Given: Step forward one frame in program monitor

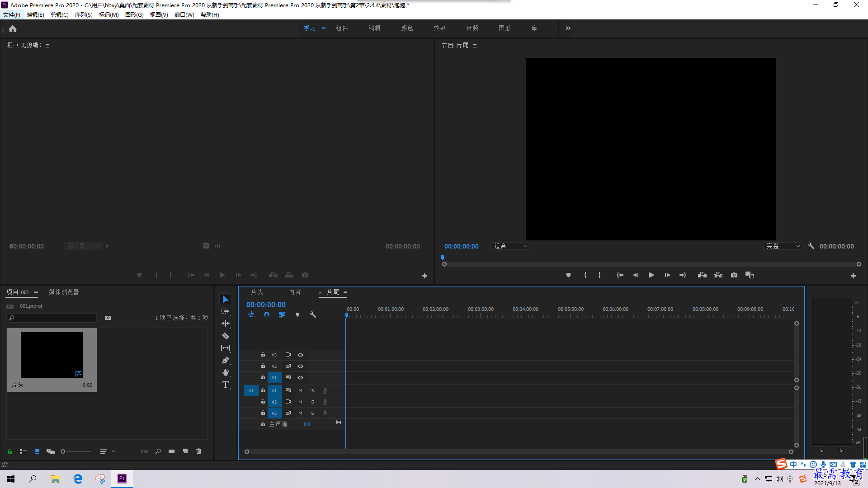Looking at the screenshot, I should (x=667, y=275).
